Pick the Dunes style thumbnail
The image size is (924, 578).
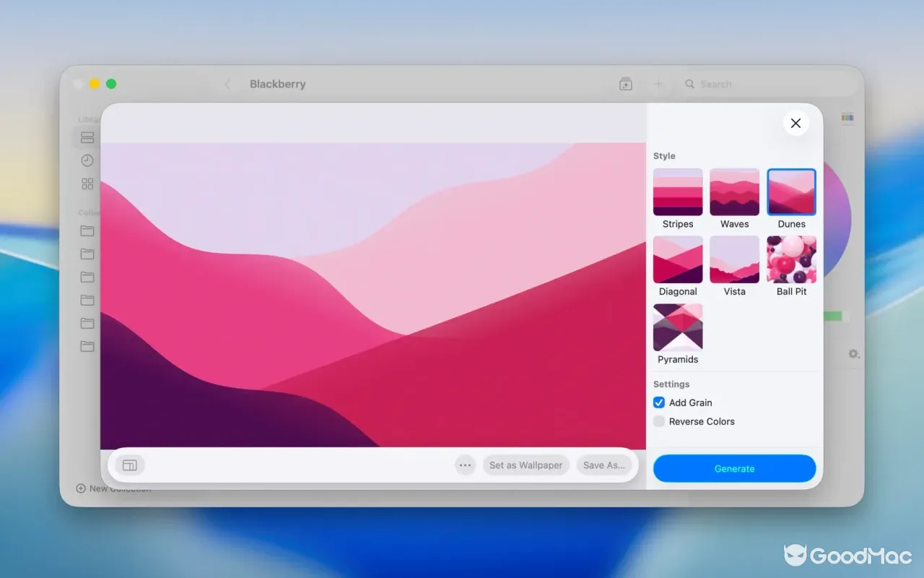(792, 192)
